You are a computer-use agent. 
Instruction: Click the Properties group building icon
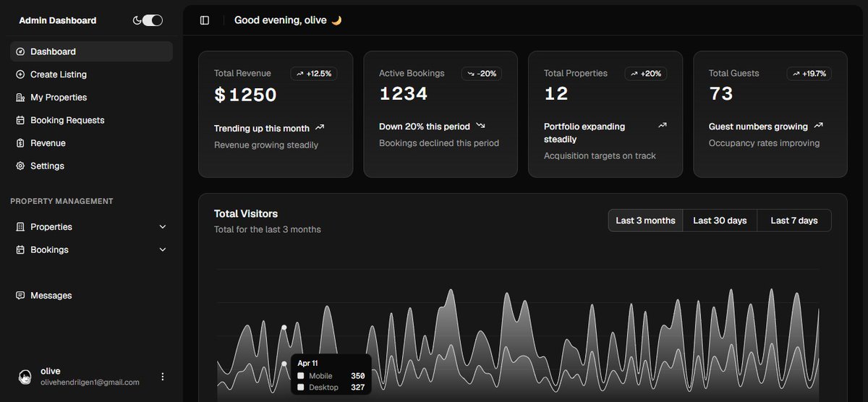click(20, 227)
